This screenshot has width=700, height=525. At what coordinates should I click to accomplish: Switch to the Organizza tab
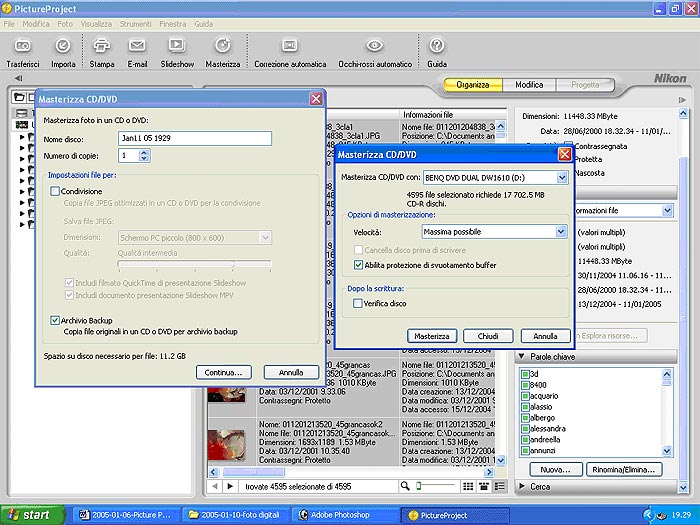[x=473, y=84]
